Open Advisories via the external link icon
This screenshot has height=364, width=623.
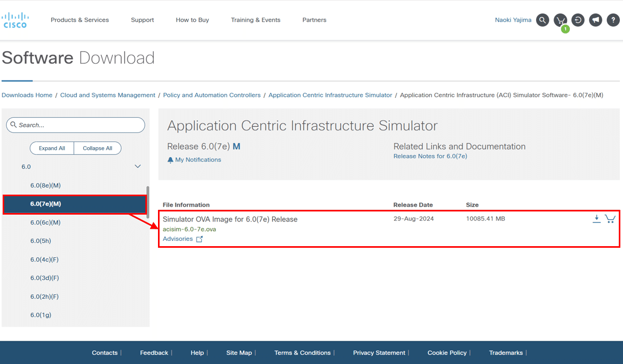coord(199,238)
